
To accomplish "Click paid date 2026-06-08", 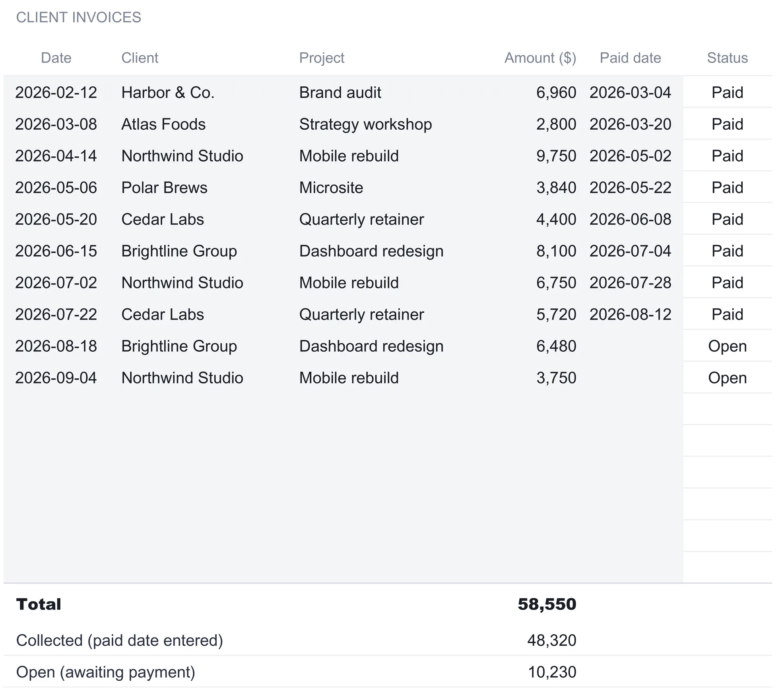I will (630, 219).
